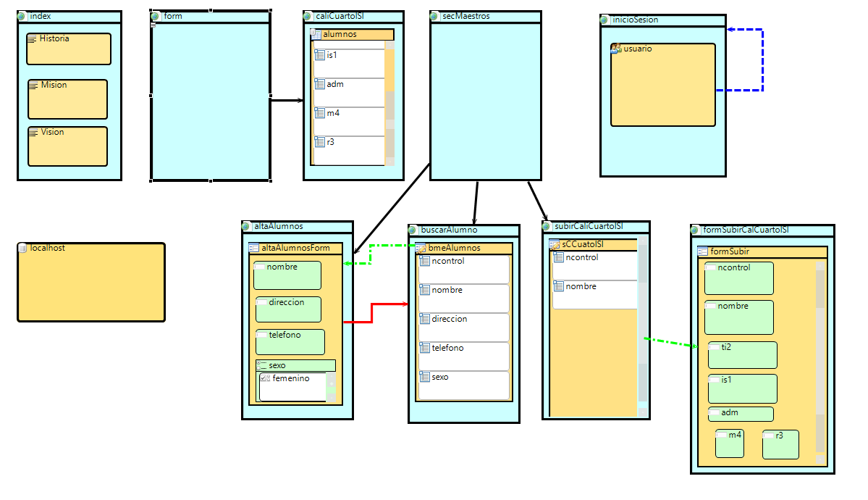Click the globe icon on the inicioSesion page
This screenshot has width=868, height=500.
click(604, 20)
